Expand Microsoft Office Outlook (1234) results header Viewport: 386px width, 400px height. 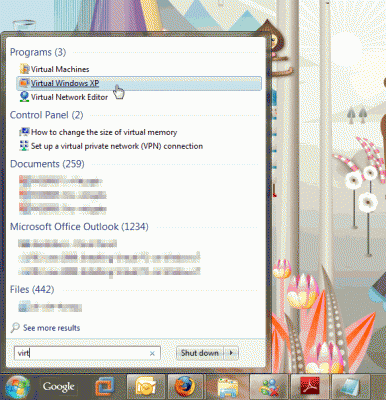click(79, 227)
